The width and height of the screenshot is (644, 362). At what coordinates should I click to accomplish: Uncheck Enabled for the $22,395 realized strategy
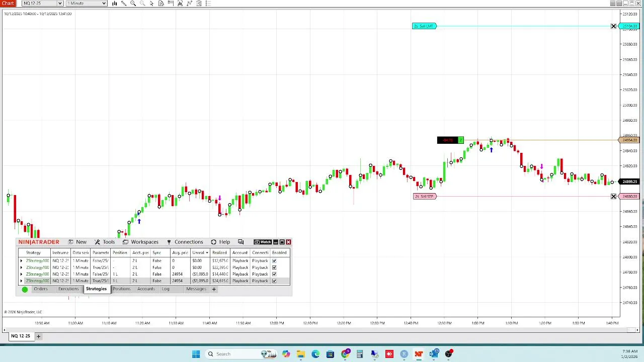point(274,267)
